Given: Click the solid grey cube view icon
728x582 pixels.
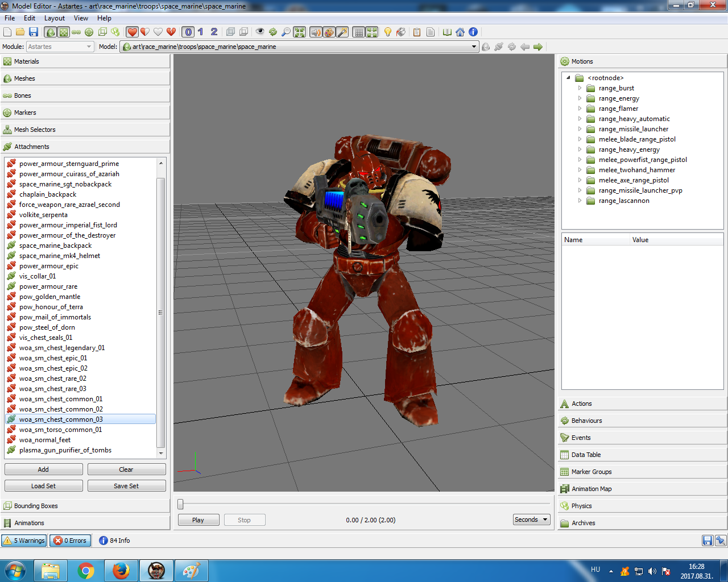Looking at the screenshot, I should coord(230,32).
